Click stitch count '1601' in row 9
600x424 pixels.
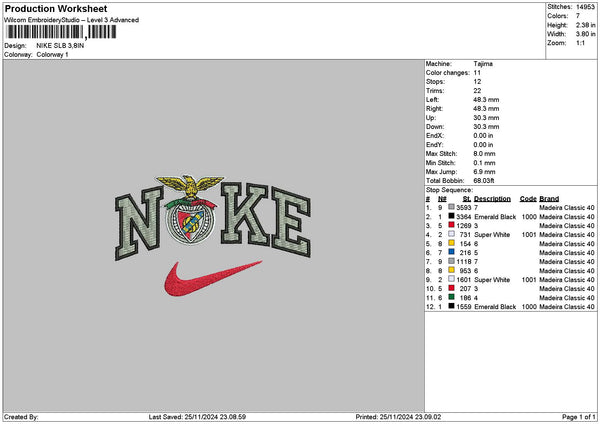[x=464, y=280]
